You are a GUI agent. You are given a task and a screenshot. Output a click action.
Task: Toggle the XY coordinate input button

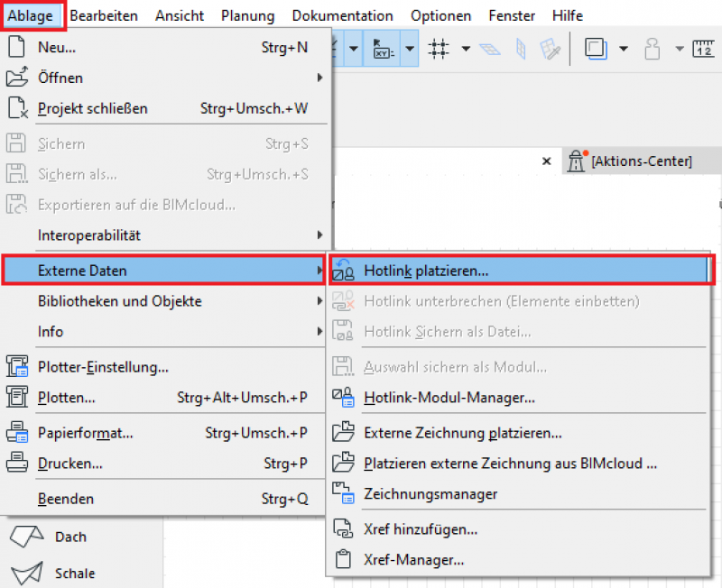click(x=382, y=48)
